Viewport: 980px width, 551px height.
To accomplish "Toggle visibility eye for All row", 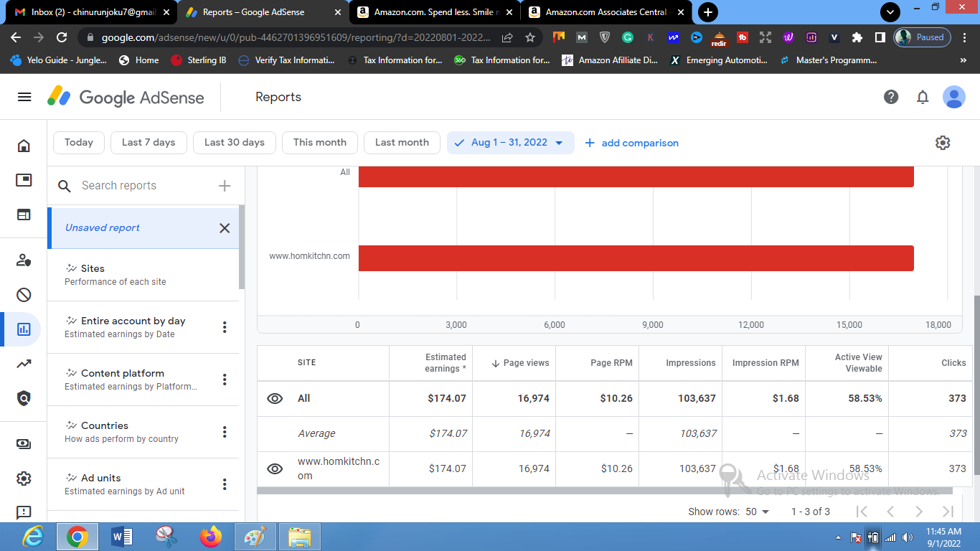I will [275, 398].
